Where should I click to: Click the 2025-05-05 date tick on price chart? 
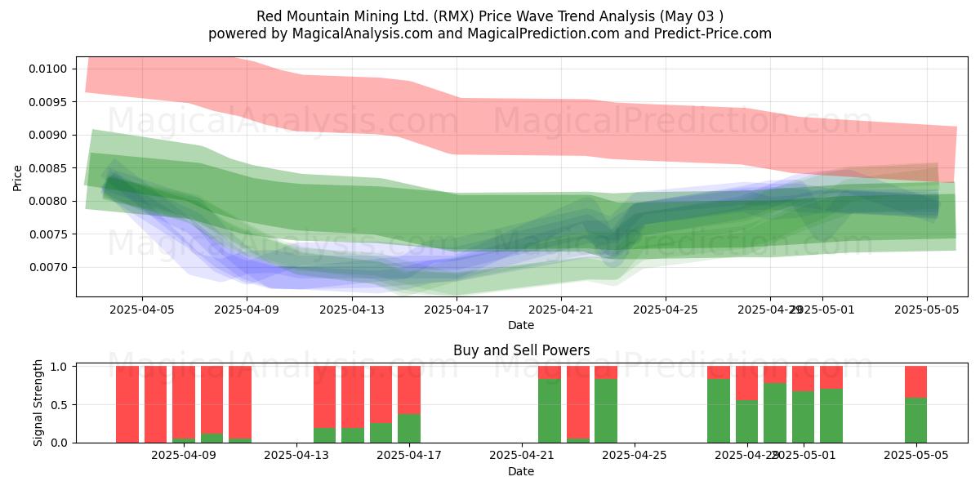[x=926, y=310]
